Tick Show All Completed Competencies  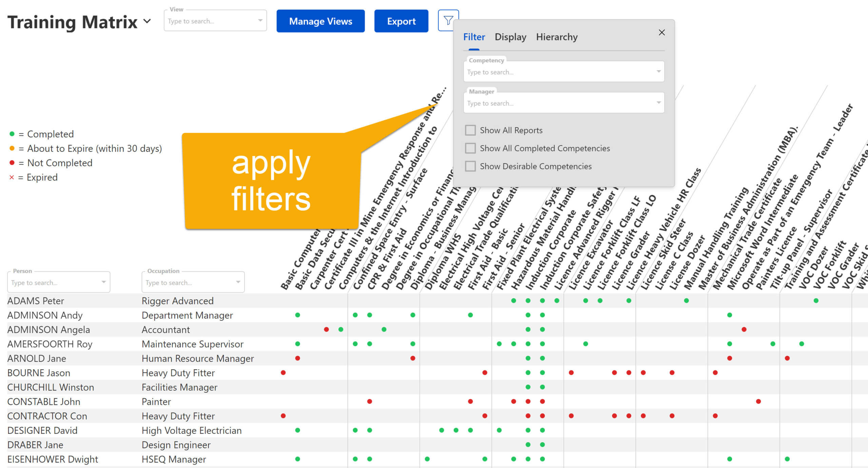470,148
